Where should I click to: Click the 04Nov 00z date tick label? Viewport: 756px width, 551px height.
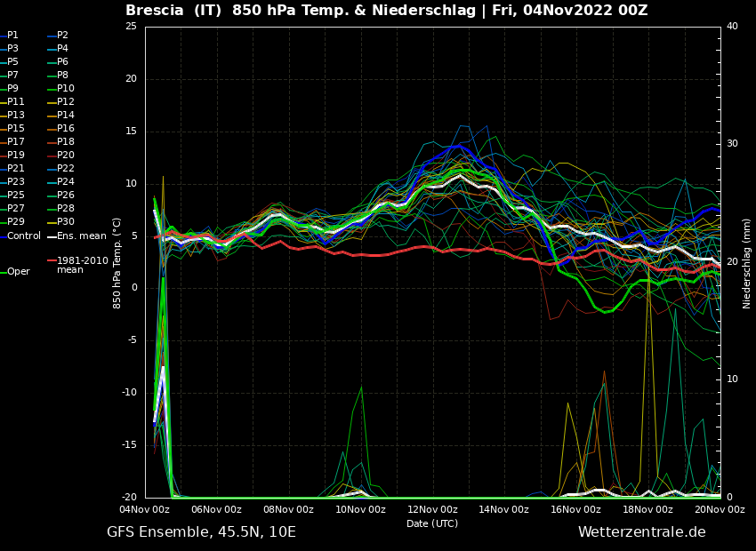tap(145, 509)
